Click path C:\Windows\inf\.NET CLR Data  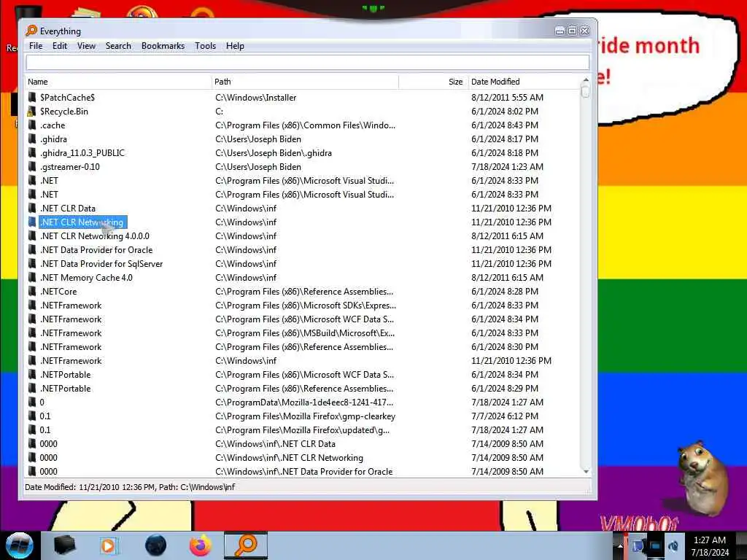tap(275, 443)
